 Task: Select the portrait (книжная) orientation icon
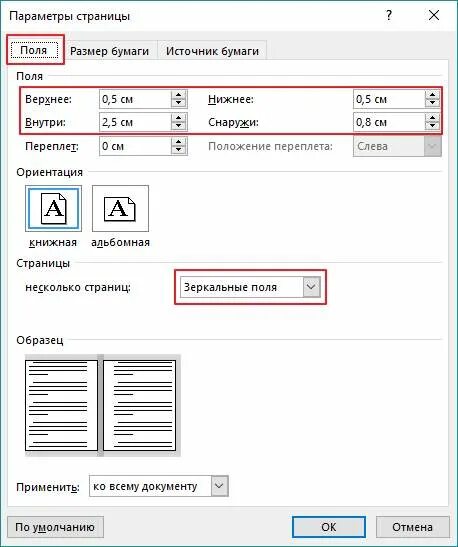click(x=53, y=208)
